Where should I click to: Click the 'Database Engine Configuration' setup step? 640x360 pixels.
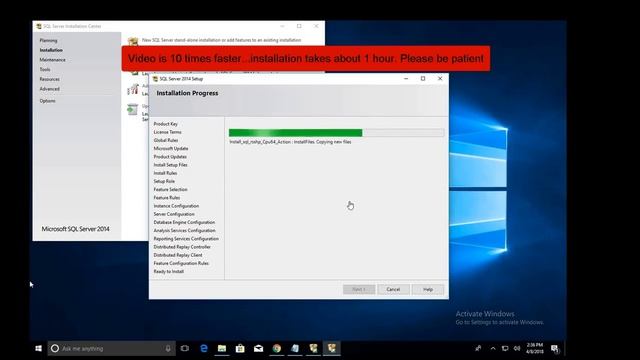tap(184, 222)
